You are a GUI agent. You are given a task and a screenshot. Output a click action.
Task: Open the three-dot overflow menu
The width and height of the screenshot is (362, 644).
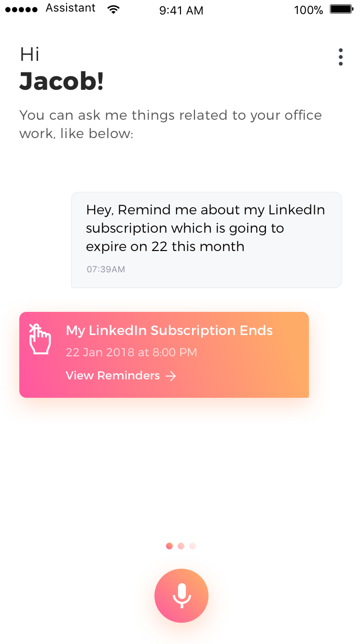[341, 57]
